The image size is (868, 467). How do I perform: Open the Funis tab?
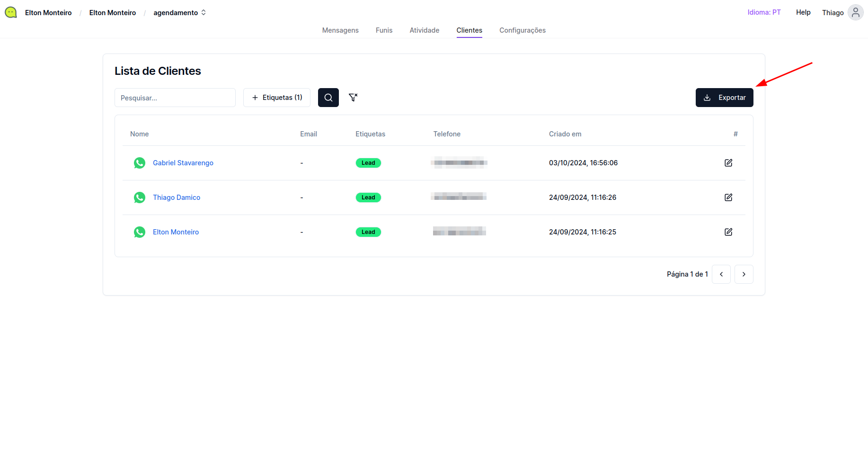coord(384,30)
